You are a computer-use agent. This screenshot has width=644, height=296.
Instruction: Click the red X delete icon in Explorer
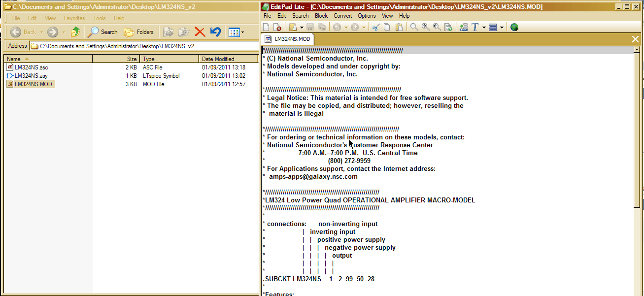pos(200,32)
